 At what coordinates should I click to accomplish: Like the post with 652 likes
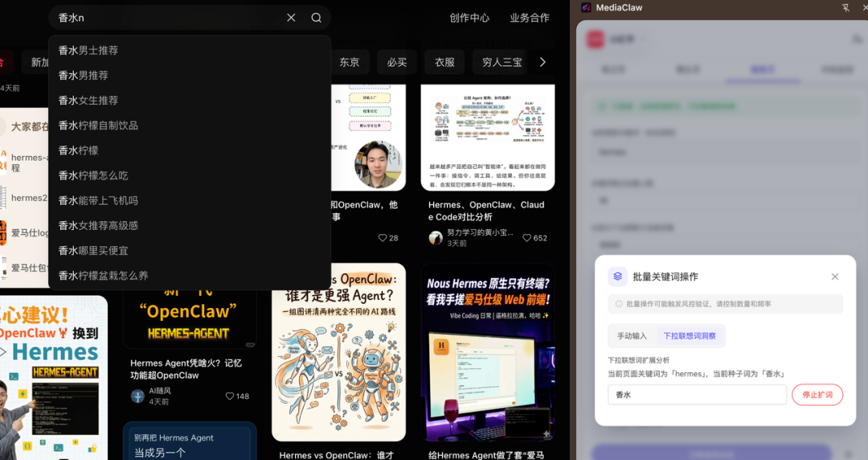527,238
